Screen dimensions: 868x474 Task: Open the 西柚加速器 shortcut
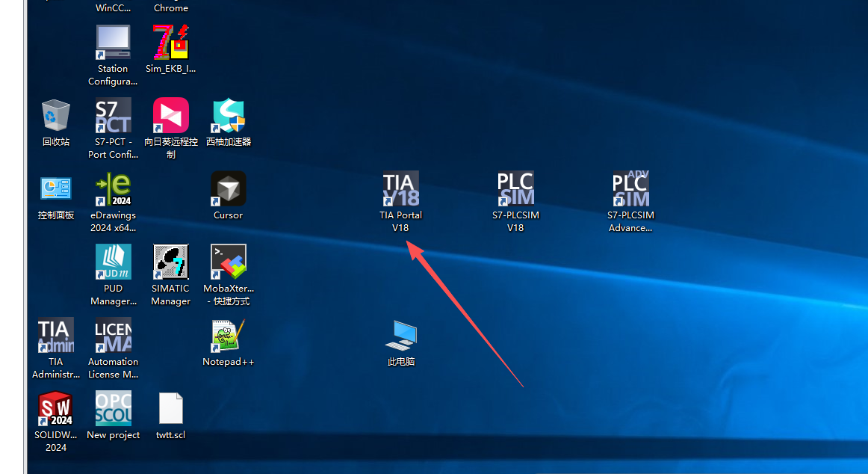pyautogui.click(x=228, y=115)
